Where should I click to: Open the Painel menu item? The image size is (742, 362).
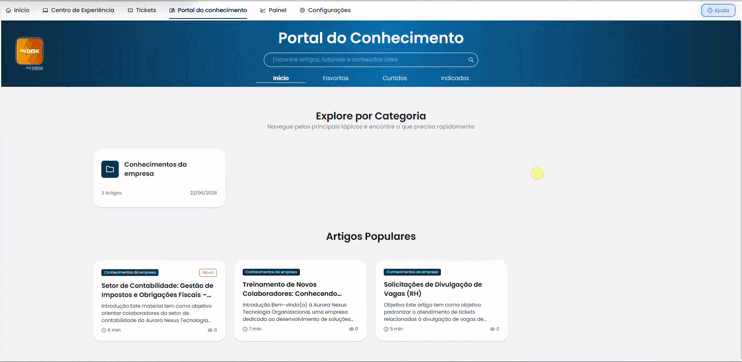point(274,10)
